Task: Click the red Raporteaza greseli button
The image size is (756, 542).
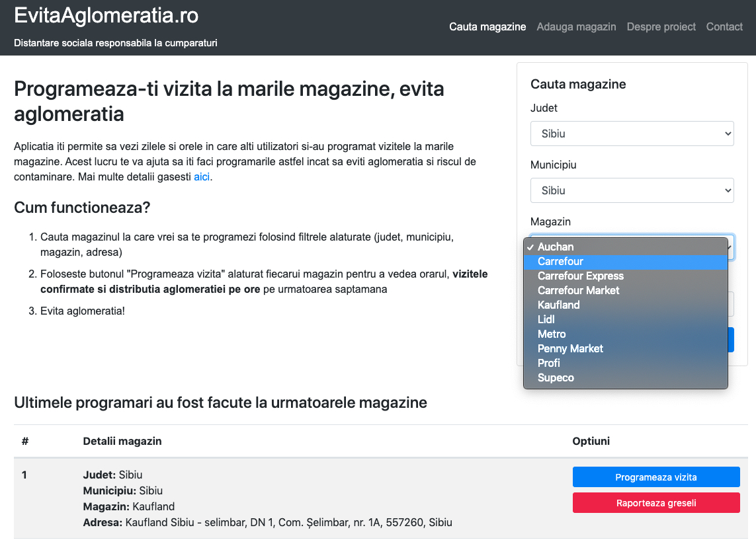Action: click(x=656, y=503)
